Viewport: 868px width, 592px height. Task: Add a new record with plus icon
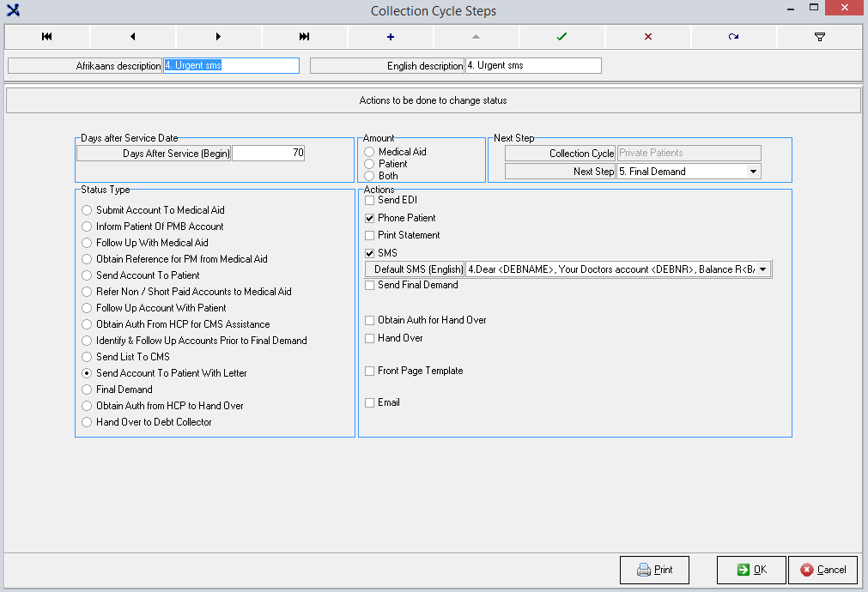point(391,37)
